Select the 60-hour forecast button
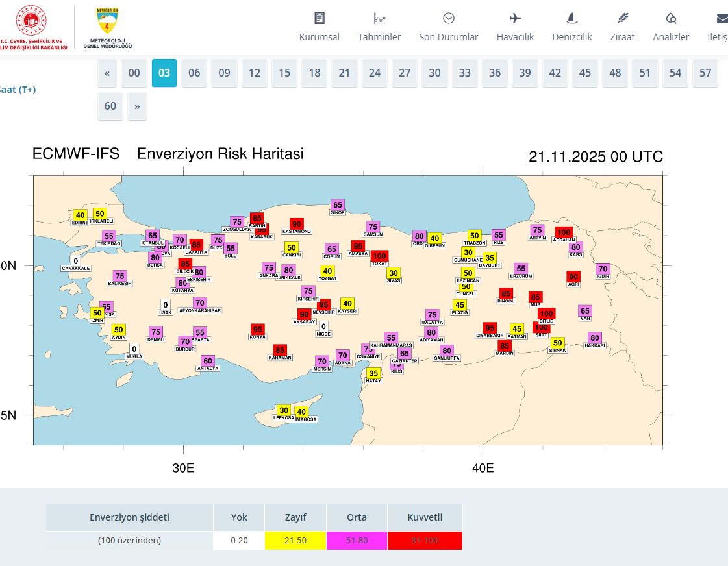 click(x=110, y=106)
